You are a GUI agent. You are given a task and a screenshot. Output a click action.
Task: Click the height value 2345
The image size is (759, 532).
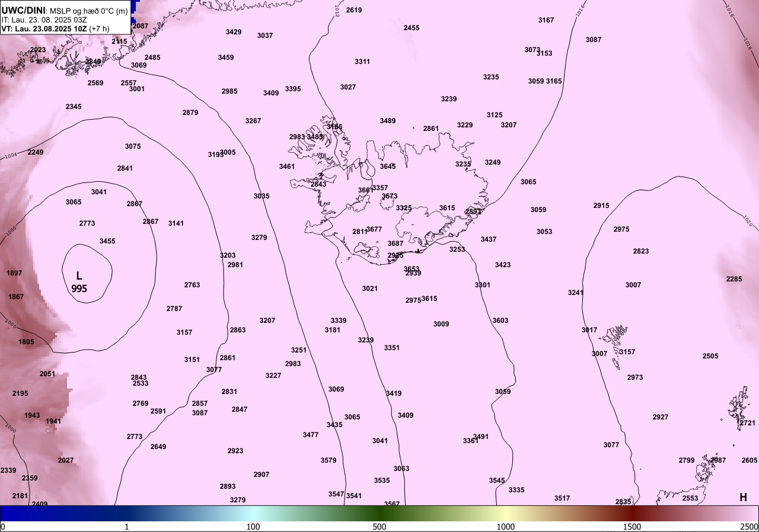coord(74,107)
